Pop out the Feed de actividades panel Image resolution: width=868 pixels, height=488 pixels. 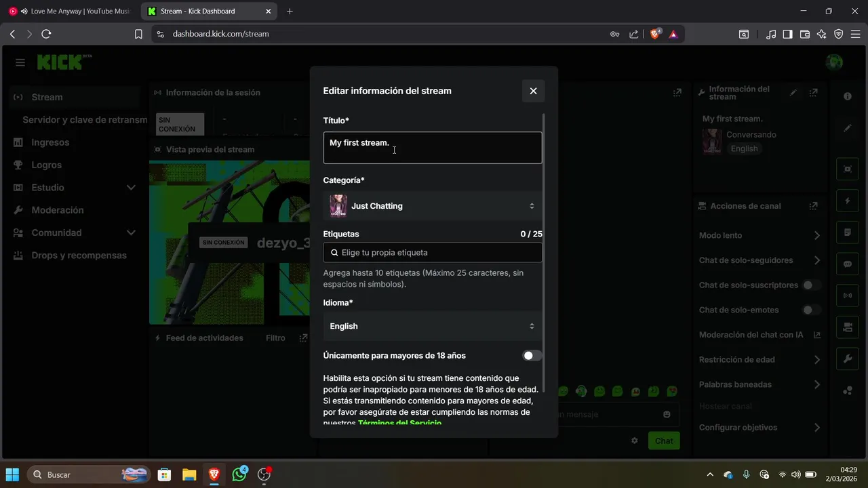point(303,338)
